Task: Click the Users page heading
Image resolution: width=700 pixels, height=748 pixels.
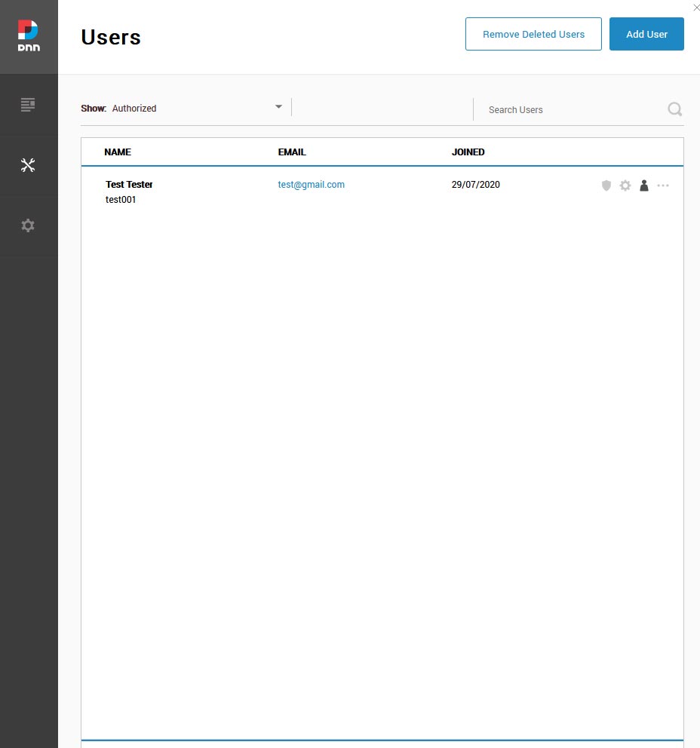Action: tap(111, 37)
